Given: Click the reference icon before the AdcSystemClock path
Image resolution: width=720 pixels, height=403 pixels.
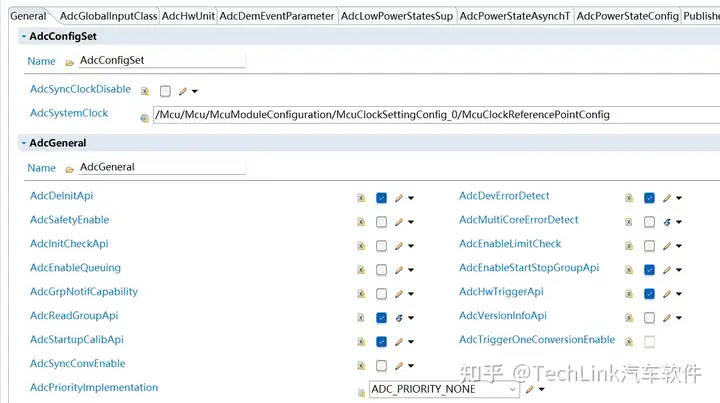Looking at the screenshot, I should tap(145, 116).
